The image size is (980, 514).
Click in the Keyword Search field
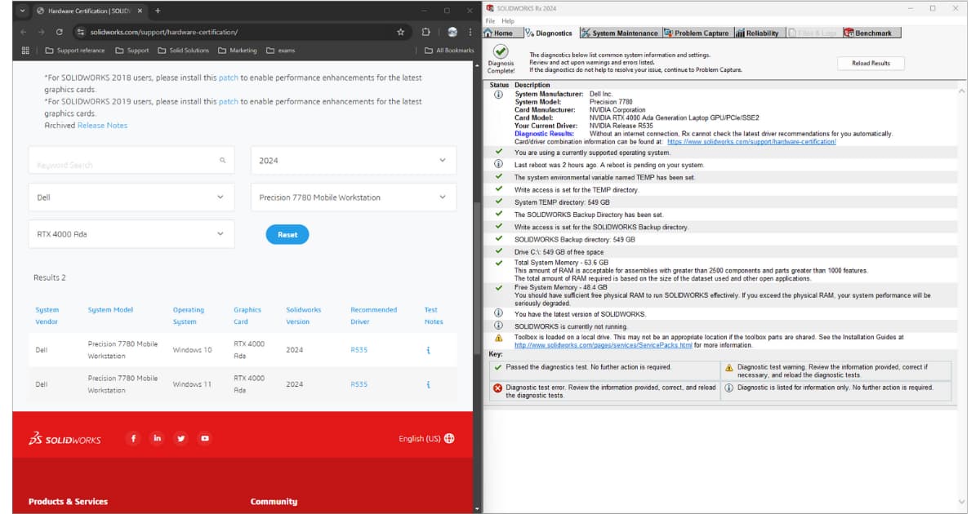(x=122, y=164)
